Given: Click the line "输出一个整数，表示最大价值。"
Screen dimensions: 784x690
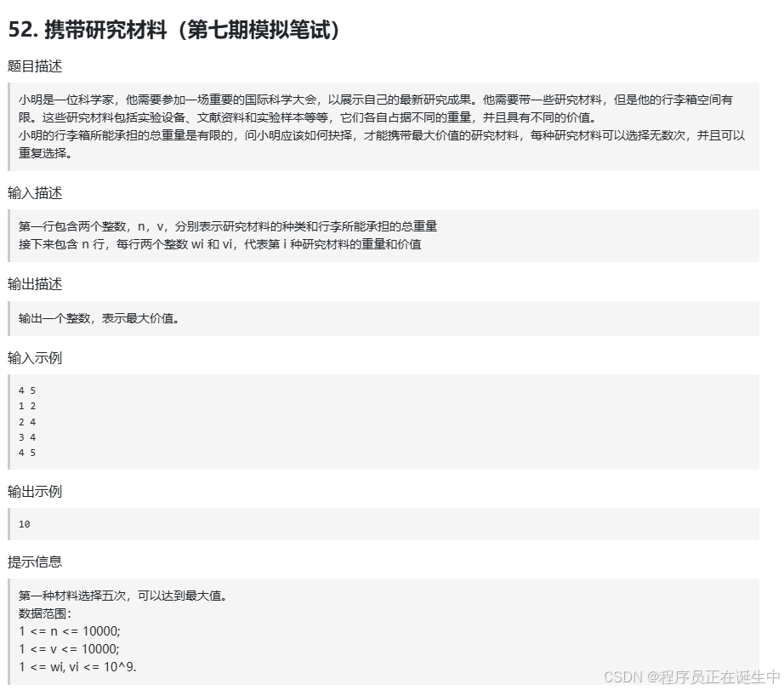Looking at the screenshot, I should [x=99, y=318].
